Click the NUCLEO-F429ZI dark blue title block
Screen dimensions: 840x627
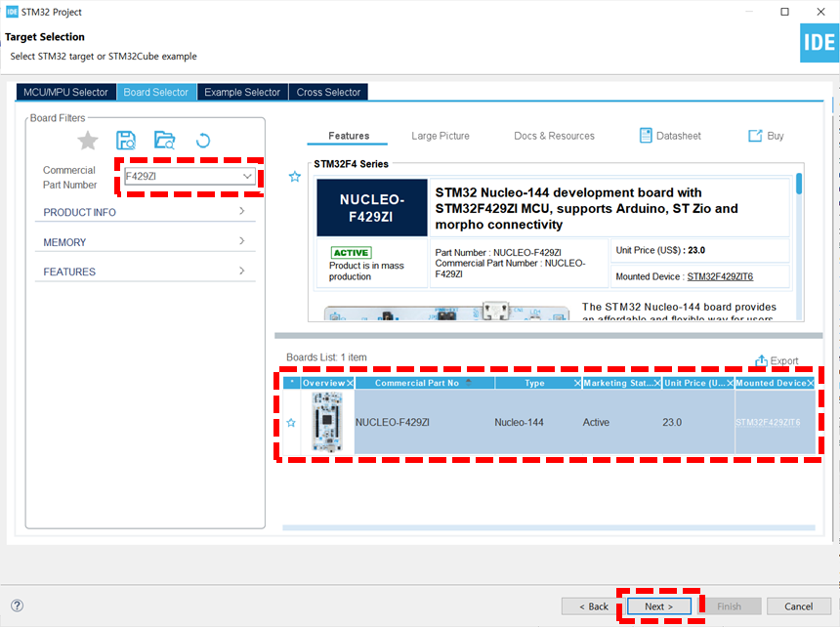(x=372, y=208)
